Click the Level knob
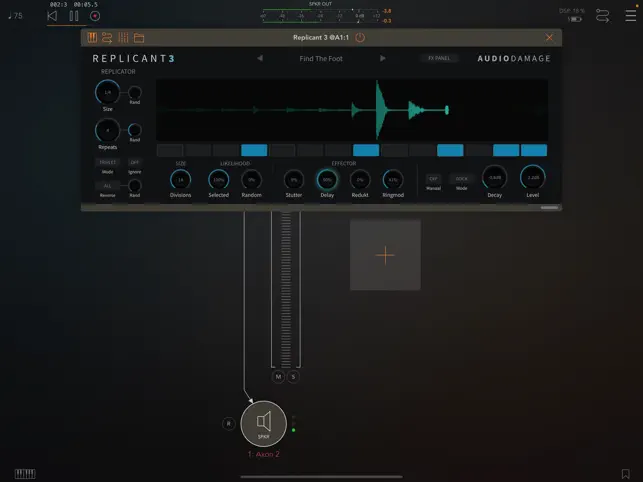This screenshot has height=482, width=643. pos(533,178)
